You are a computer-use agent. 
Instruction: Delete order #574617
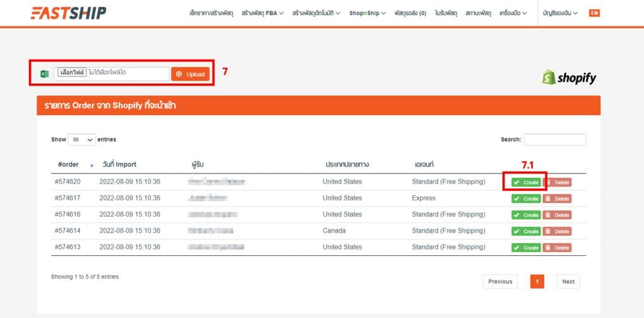(557, 199)
